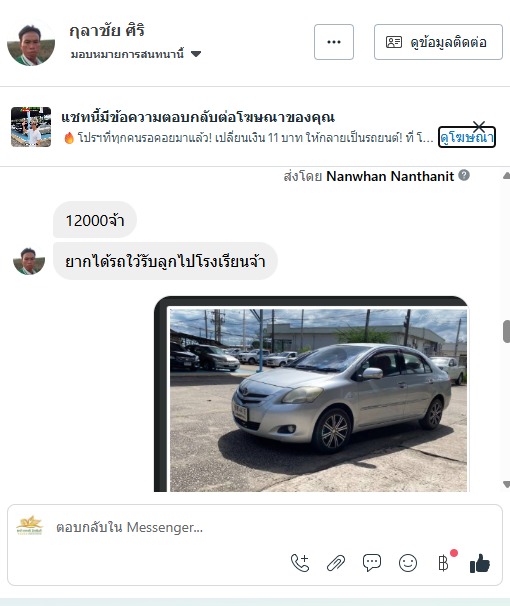The width and height of the screenshot is (510, 606).
Task: Click the phone call plus icon
Action: [300, 563]
